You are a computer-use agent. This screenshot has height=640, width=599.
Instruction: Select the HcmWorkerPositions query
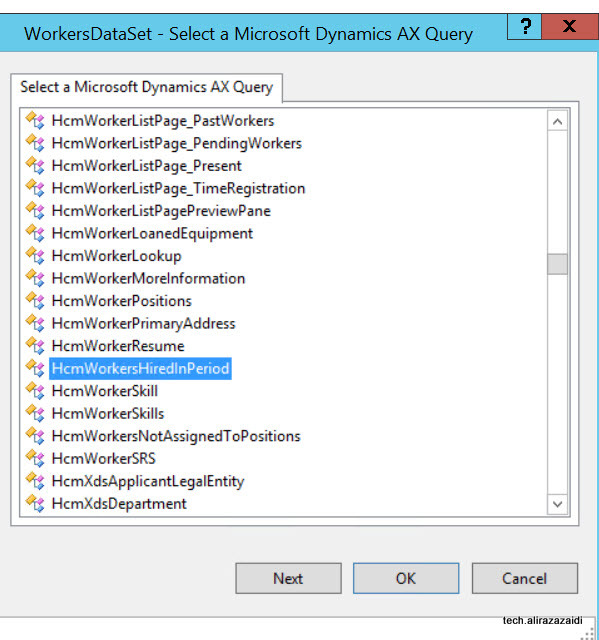(x=122, y=301)
